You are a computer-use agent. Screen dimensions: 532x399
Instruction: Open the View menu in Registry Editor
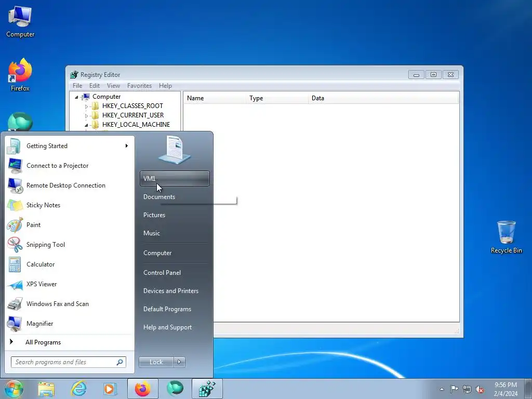pos(113,86)
